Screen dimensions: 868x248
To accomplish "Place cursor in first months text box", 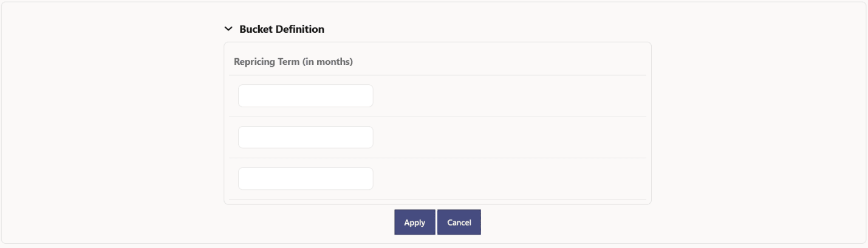I will coord(306,96).
